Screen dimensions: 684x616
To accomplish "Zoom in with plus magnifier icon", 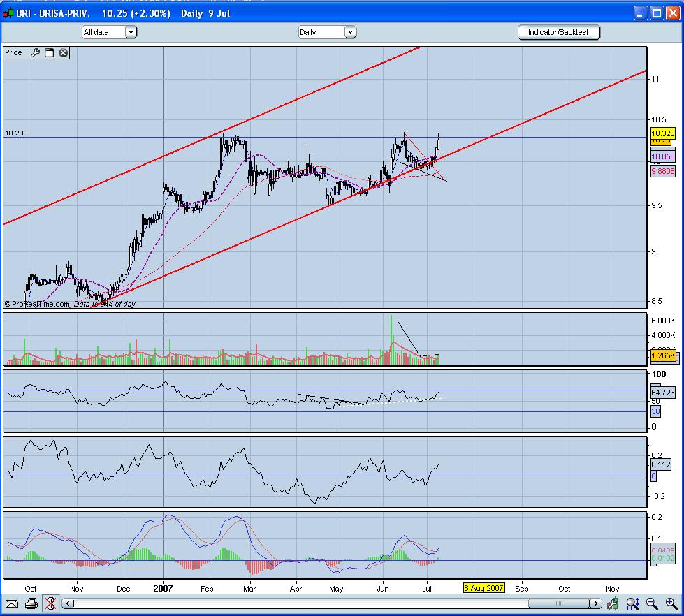I will (x=671, y=604).
